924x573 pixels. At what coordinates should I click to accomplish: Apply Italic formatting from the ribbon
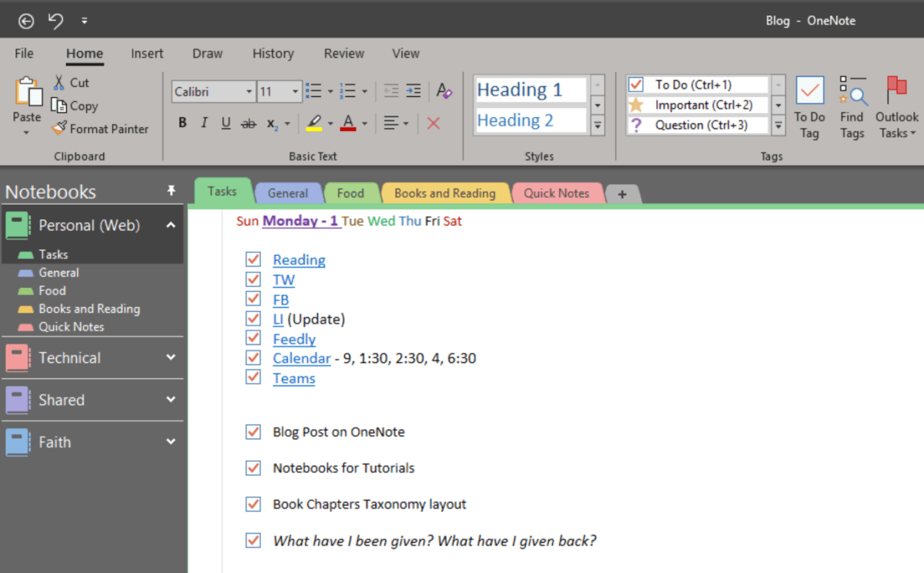click(x=204, y=123)
